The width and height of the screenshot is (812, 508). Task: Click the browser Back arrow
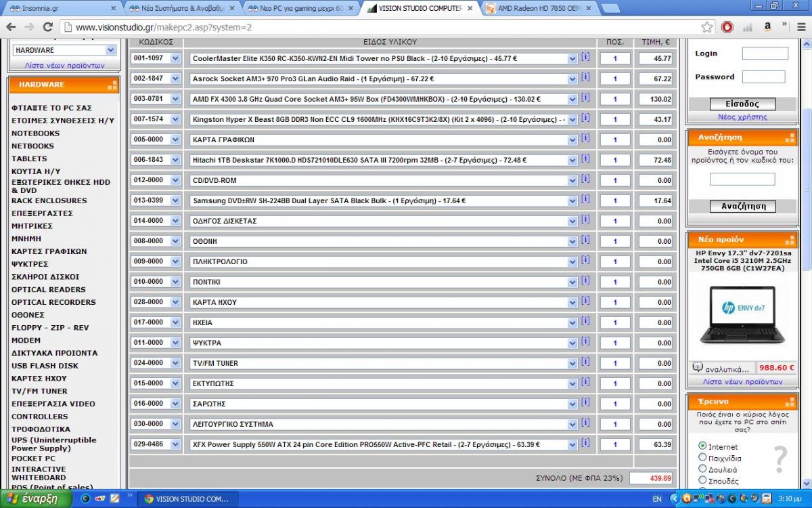point(11,27)
